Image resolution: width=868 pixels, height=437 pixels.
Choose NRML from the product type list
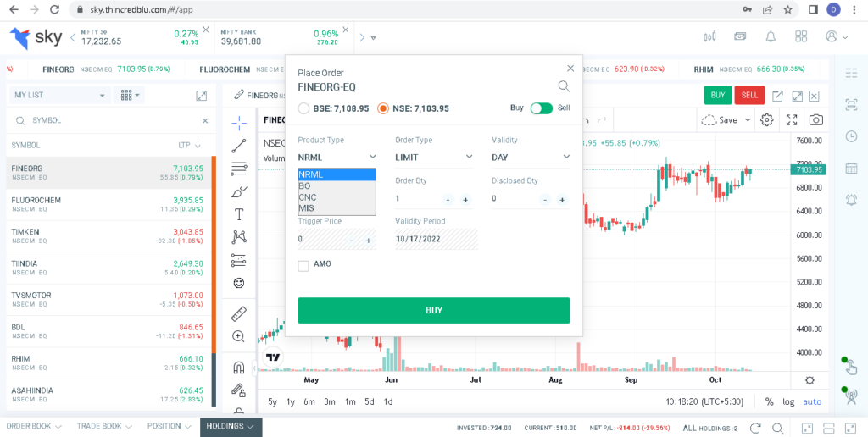tap(337, 174)
